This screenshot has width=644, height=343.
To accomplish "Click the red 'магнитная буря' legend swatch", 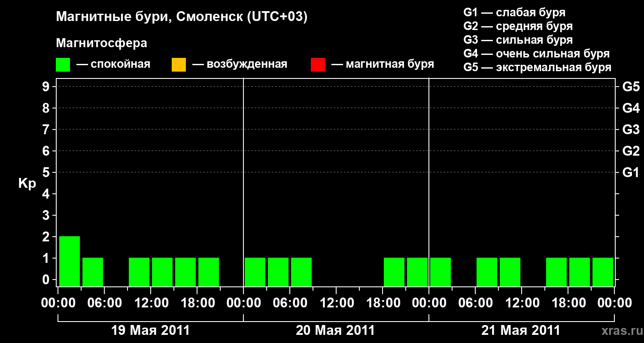I will tap(318, 65).
